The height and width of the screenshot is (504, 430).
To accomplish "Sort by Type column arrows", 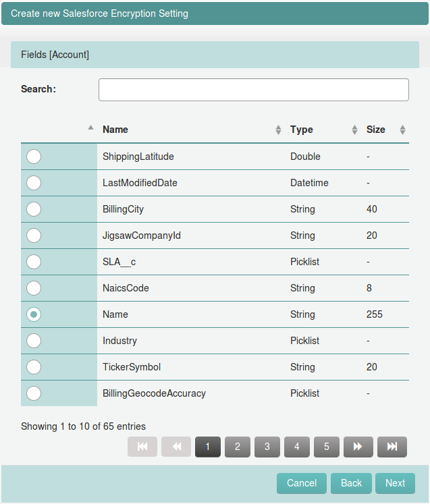I will point(354,130).
